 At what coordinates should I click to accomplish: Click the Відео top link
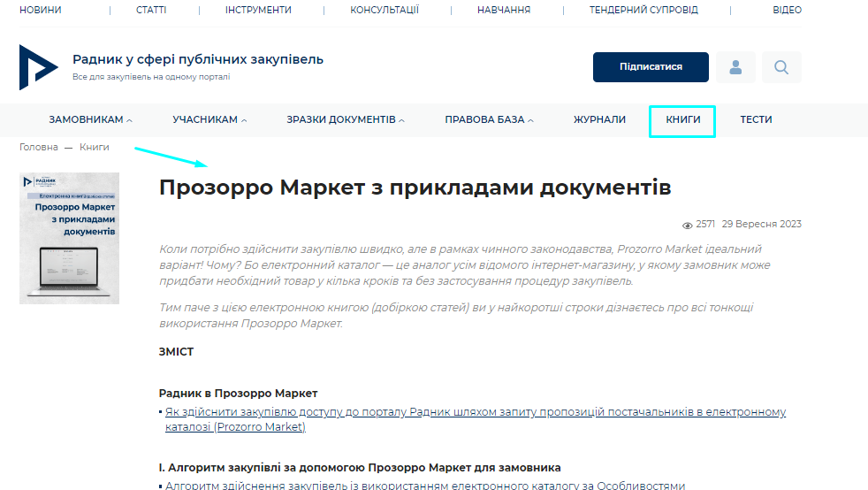[x=787, y=11]
